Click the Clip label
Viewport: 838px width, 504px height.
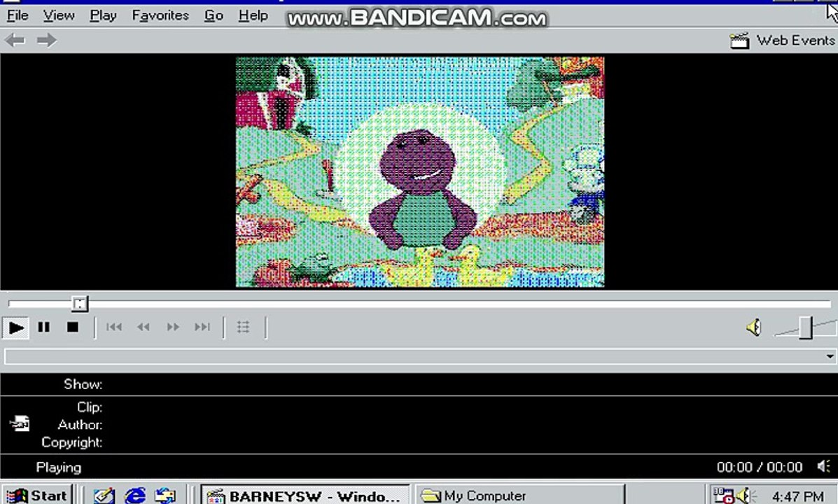[x=89, y=407]
